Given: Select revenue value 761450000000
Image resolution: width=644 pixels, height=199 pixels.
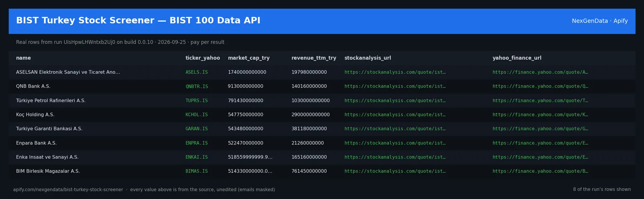Looking at the screenshot, I should (x=309, y=171).
